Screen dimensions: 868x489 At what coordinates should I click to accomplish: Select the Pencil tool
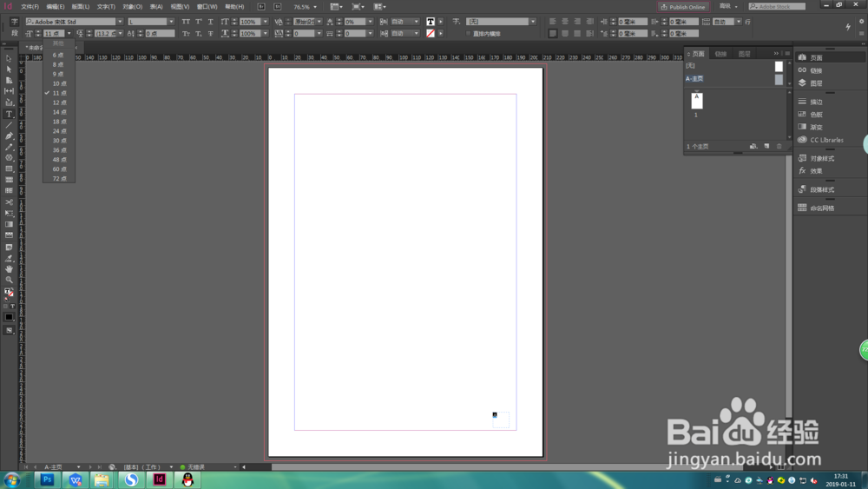(x=9, y=148)
